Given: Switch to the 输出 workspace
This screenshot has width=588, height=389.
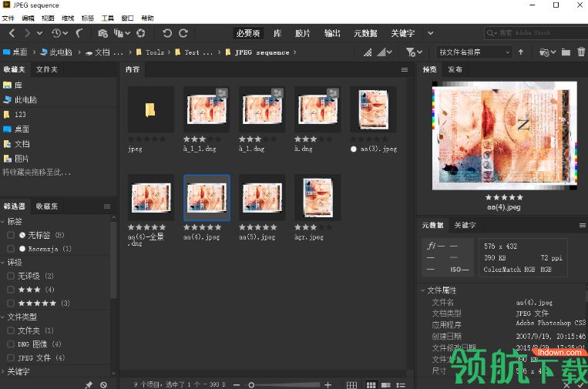Looking at the screenshot, I should coord(332,33).
